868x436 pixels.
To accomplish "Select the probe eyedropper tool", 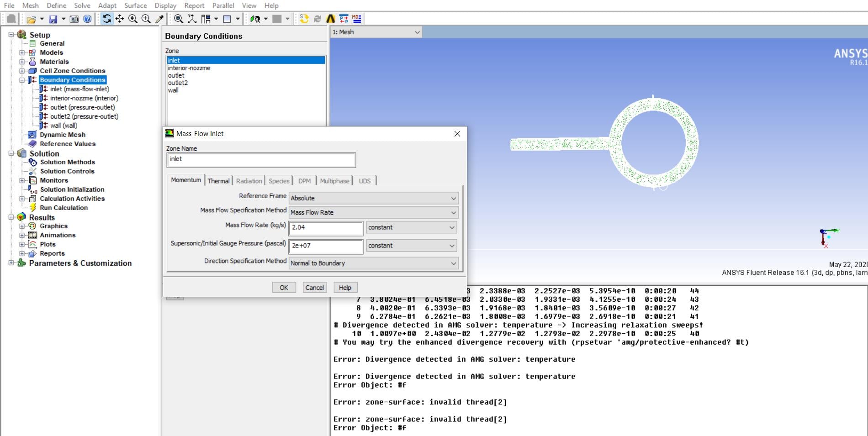I will 159,19.
